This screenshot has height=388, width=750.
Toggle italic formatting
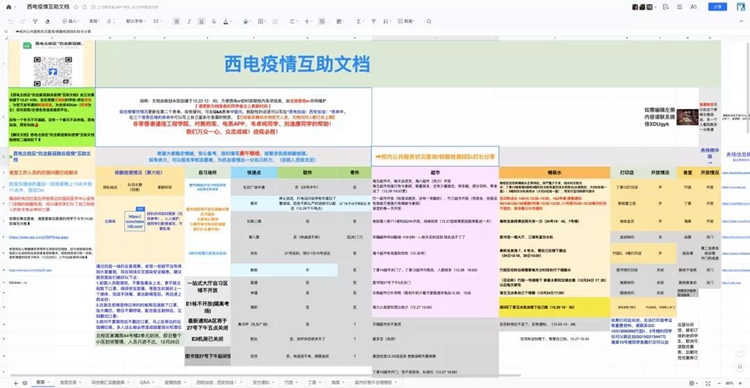click(189, 22)
